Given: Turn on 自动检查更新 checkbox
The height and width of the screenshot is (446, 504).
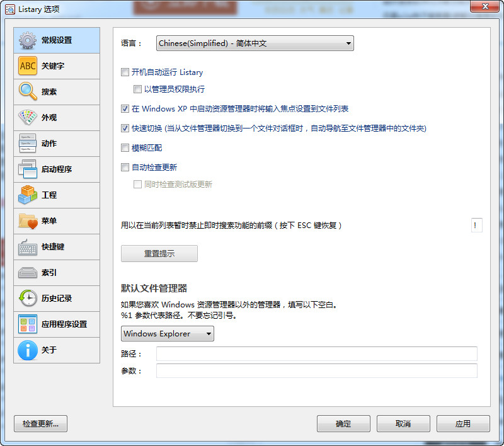Looking at the screenshot, I should [125, 168].
